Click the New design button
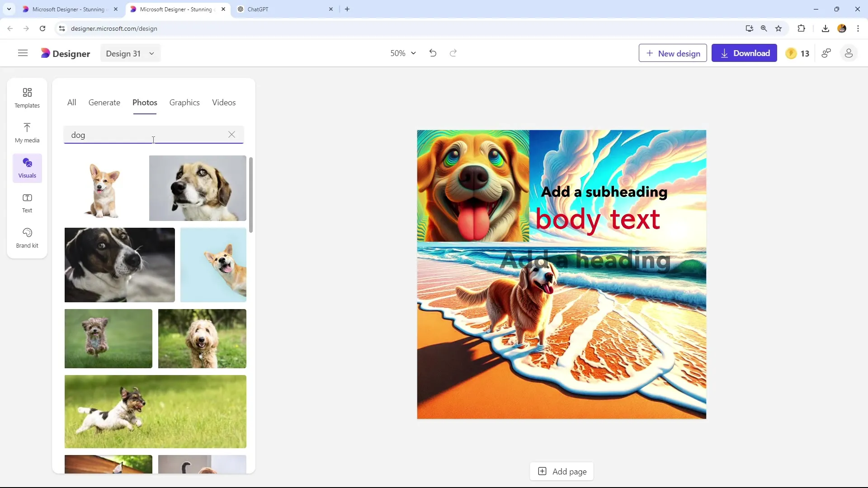The height and width of the screenshot is (488, 868). coord(673,53)
